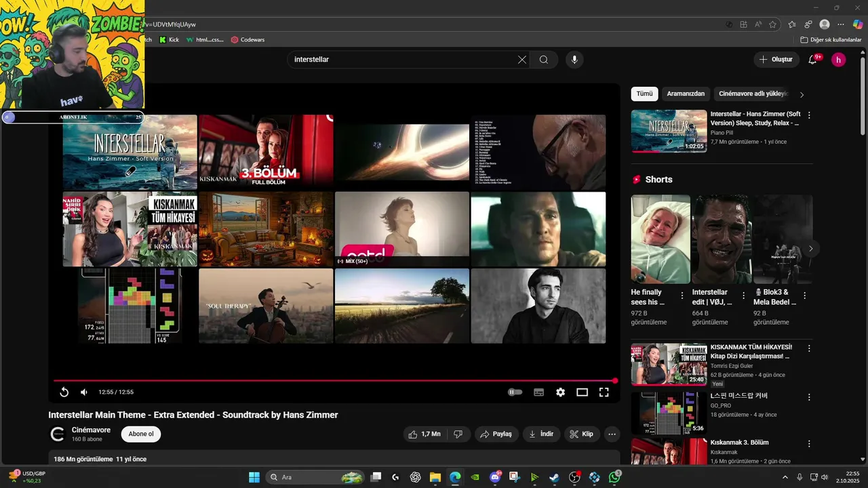Screen dimensions: 868x488
Task: Select the Aramanızdan filter chip
Action: coord(686,94)
